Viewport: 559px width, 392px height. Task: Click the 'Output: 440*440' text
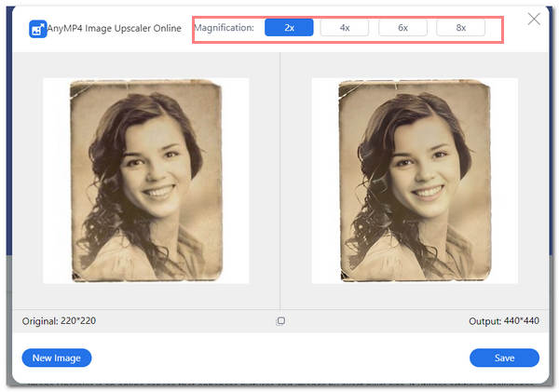504,321
